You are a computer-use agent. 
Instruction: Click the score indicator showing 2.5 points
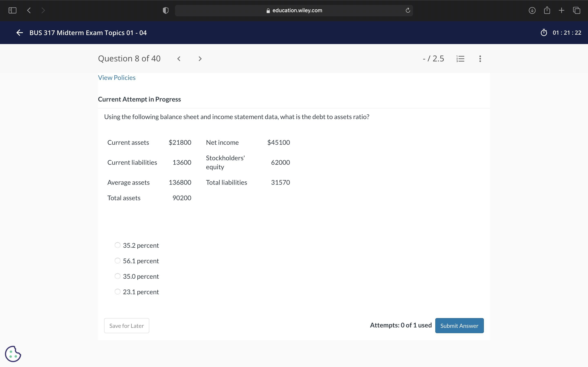pyautogui.click(x=433, y=58)
